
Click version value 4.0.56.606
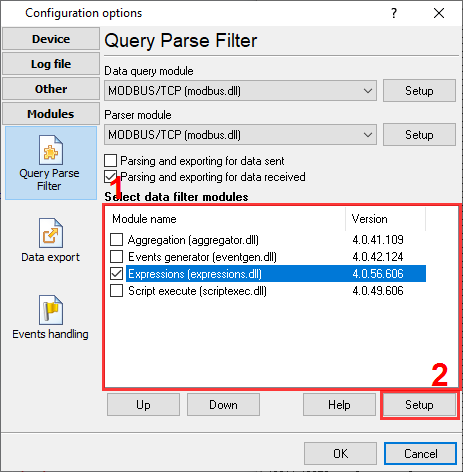378,274
